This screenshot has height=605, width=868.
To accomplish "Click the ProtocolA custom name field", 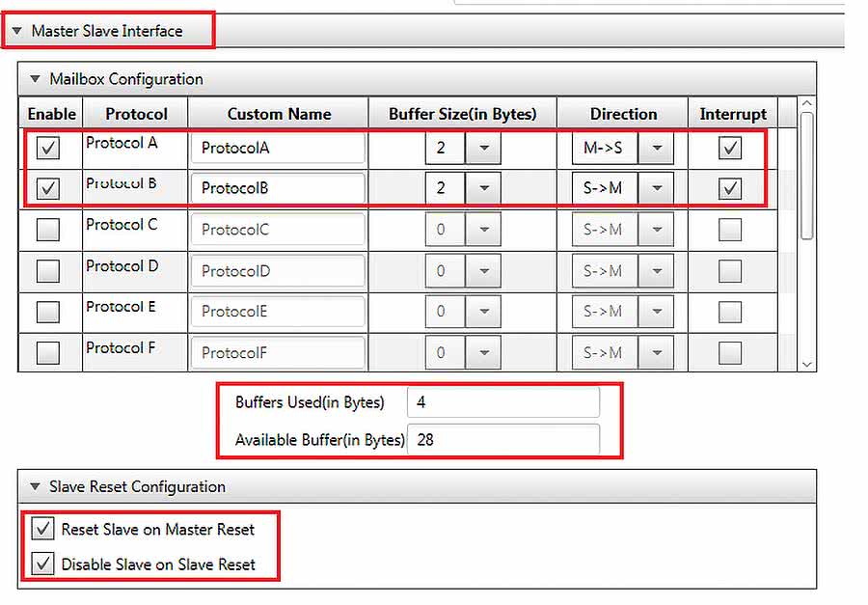I will pyautogui.click(x=278, y=149).
